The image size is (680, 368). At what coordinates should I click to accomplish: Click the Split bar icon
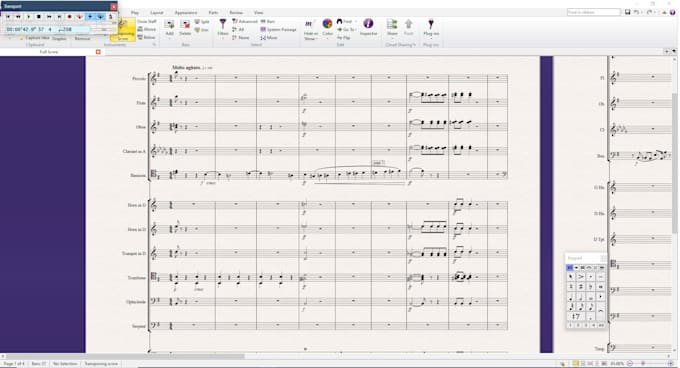coord(202,22)
